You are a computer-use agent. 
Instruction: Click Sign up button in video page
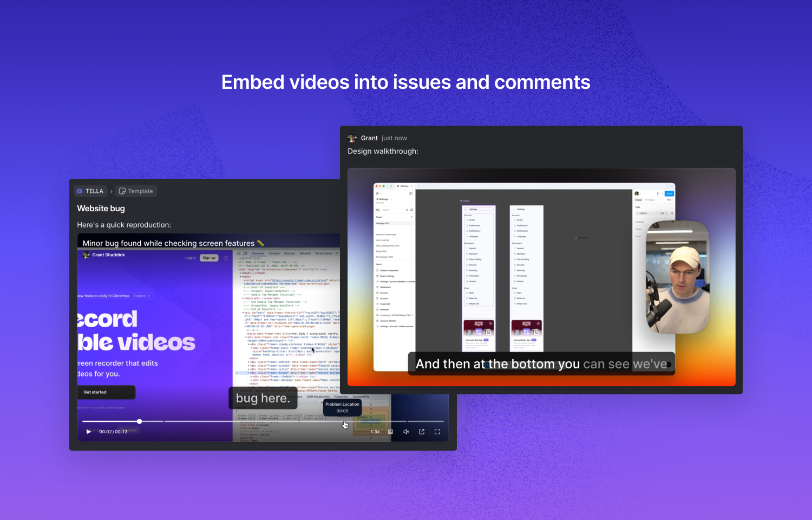(209, 258)
